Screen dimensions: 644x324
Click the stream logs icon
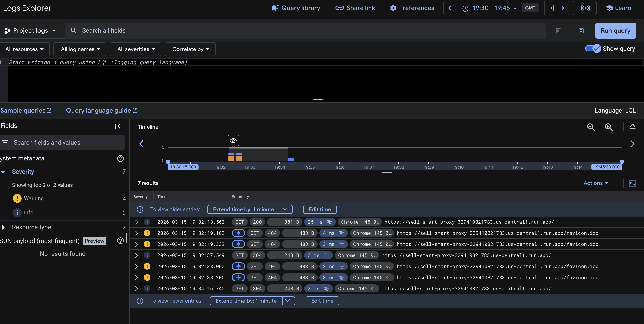(x=585, y=8)
